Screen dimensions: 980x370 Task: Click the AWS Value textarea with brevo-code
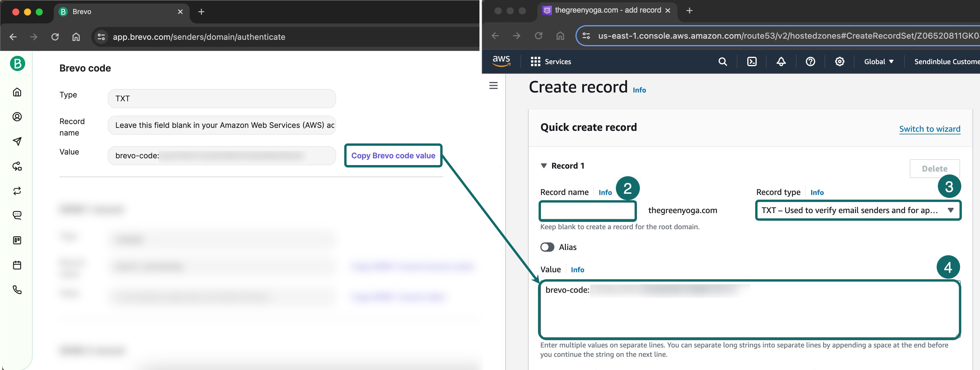(x=749, y=309)
